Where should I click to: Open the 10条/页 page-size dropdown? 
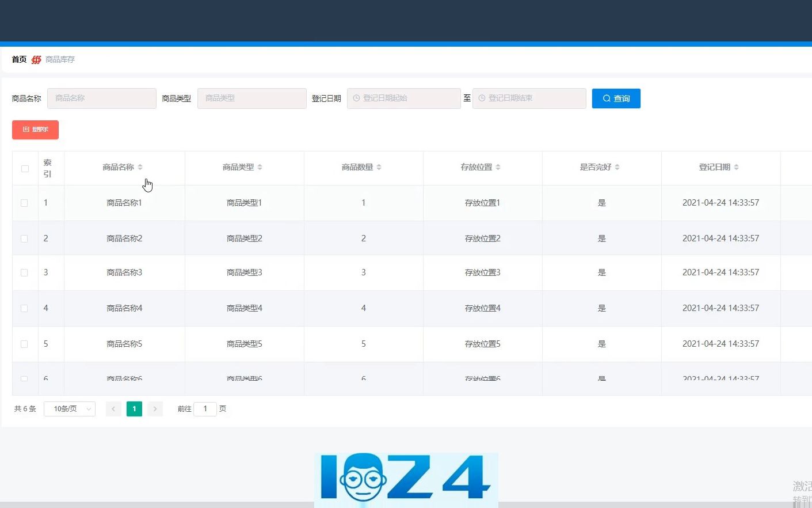tap(69, 408)
